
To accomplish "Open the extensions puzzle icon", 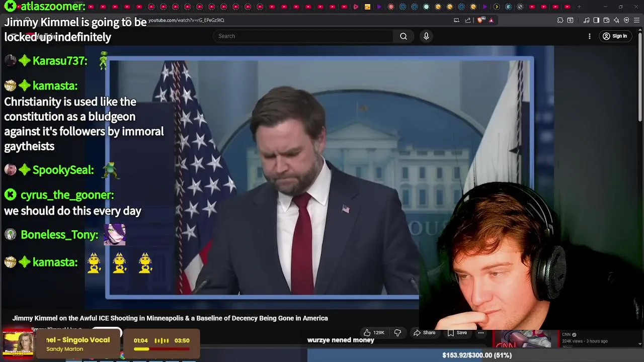I will pyautogui.click(x=560, y=20).
